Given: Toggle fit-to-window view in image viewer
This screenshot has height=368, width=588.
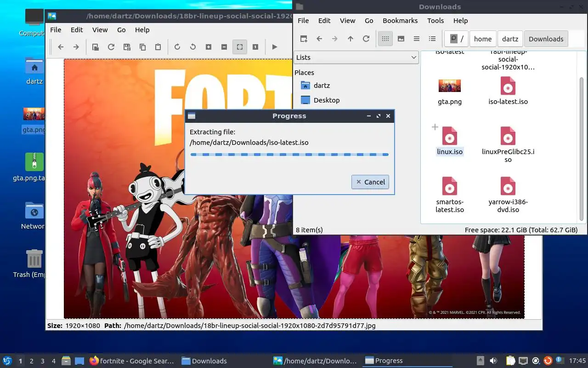Looking at the screenshot, I should tap(240, 47).
